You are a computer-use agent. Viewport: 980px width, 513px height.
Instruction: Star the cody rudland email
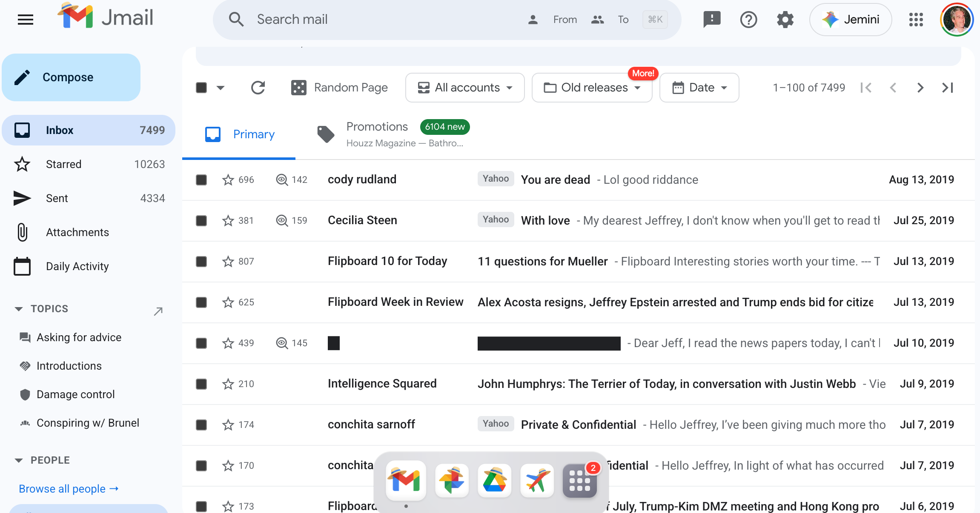[228, 180]
